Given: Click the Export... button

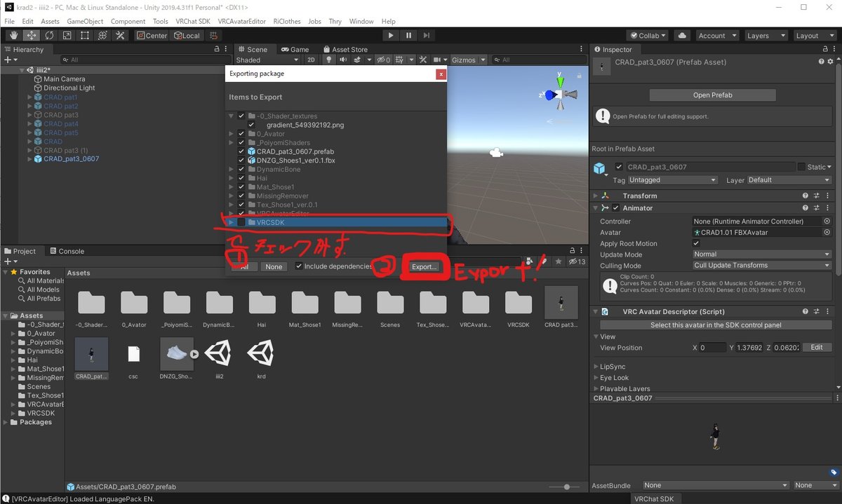Looking at the screenshot, I should click(x=425, y=267).
